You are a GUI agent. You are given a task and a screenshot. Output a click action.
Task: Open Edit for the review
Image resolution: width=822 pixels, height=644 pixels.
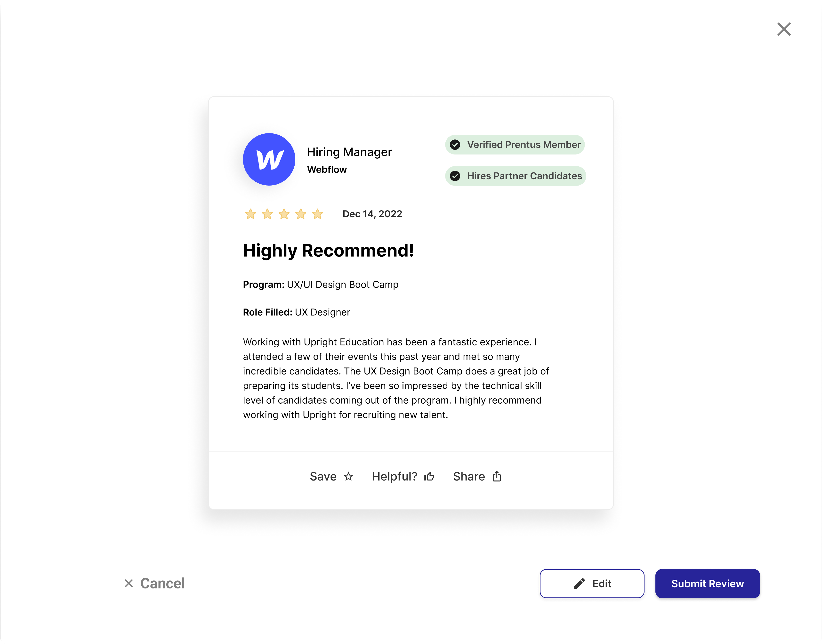(x=592, y=583)
